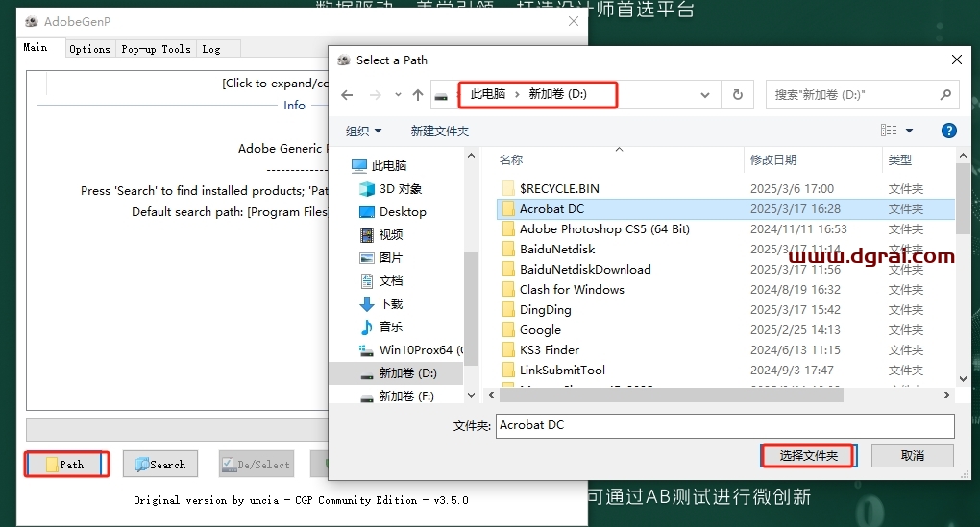980x527 pixels.
Task: Select 此电脑 in the navigation tree
Action: (388, 165)
